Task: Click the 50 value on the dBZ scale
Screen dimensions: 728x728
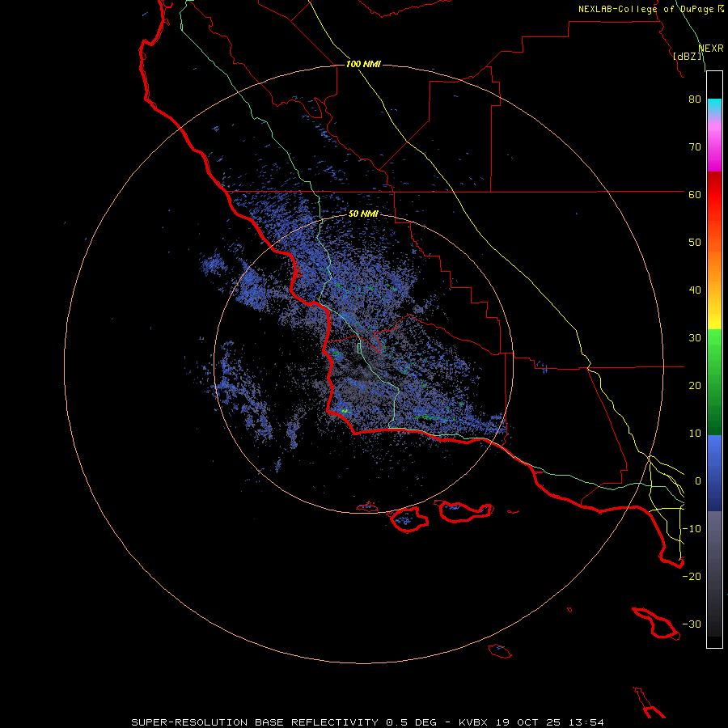Action: (x=695, y=243)
